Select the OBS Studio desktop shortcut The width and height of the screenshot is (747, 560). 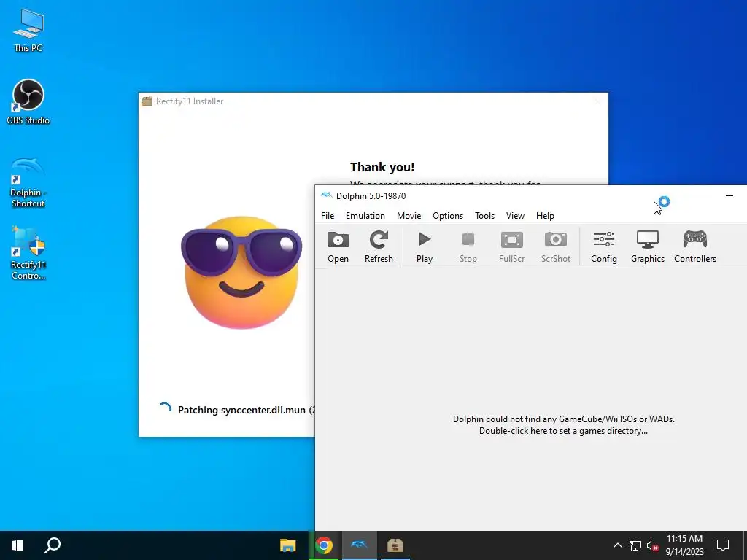click(28, 102)
